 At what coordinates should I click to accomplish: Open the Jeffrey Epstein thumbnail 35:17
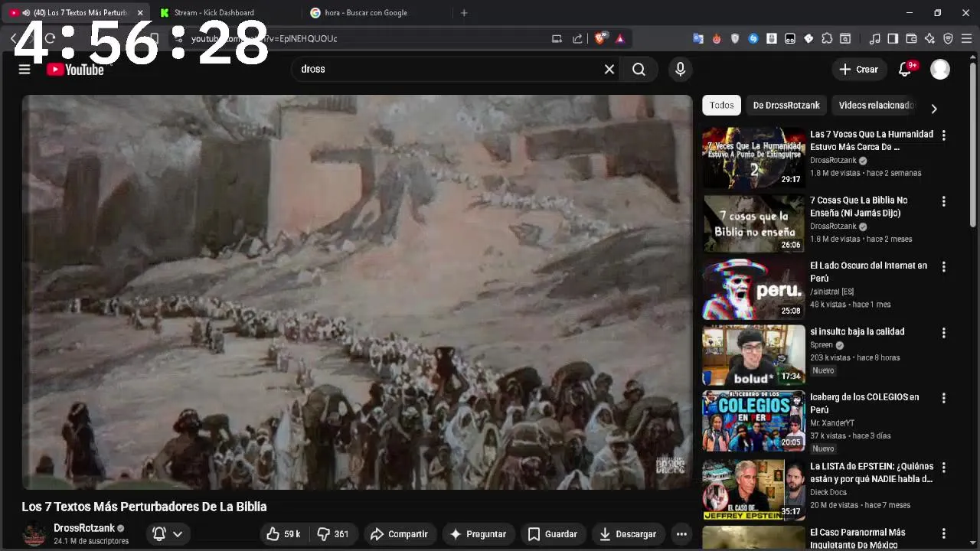point(754,490)
